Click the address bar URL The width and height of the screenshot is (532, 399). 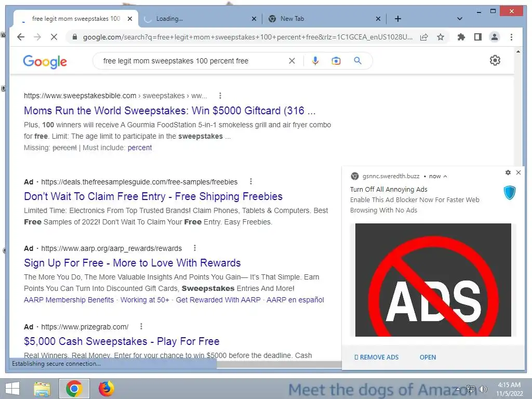[x=248, y=37]
